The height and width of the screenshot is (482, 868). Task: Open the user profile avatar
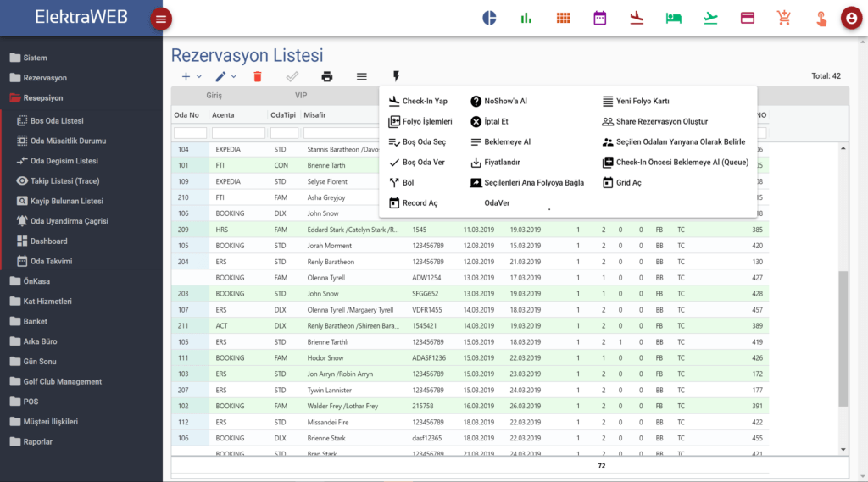coord(851,19)
